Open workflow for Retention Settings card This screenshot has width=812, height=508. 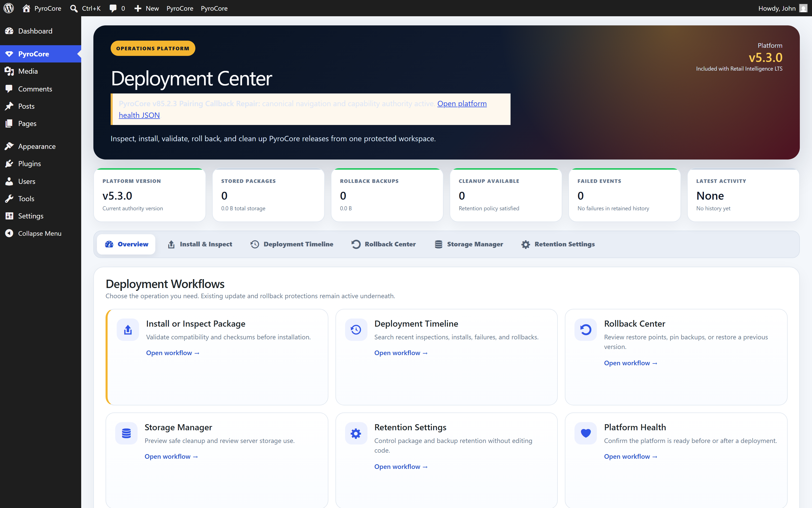[401, 466]
